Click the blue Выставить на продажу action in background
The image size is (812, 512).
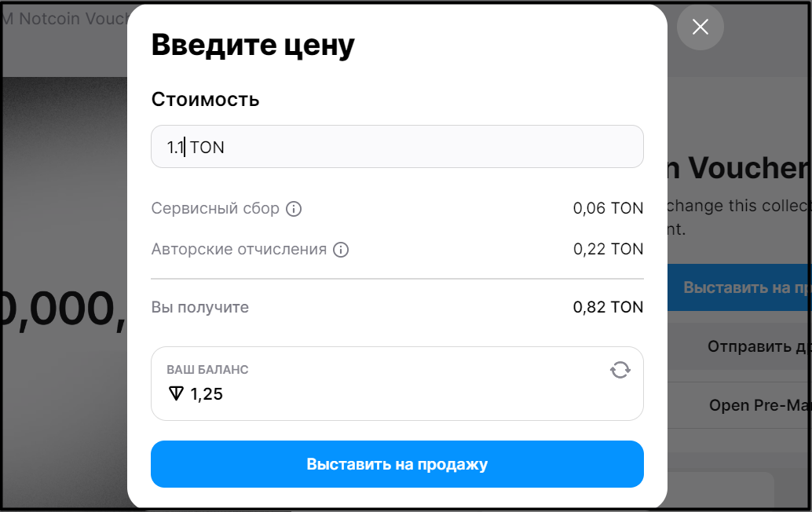click(755, 287)
